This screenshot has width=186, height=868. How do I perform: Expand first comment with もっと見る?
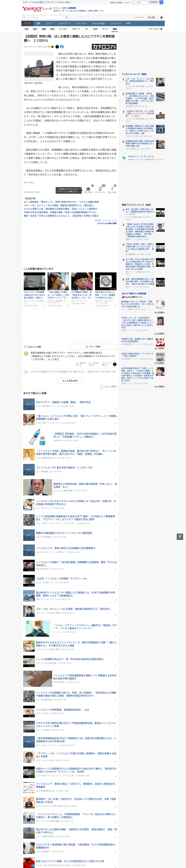(53, 359)
